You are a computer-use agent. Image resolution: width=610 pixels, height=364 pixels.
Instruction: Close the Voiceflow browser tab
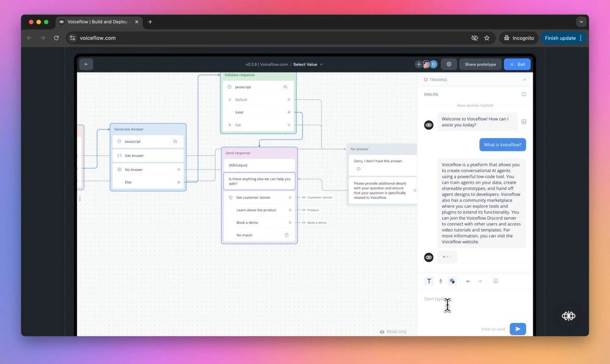pyautogui.click(x=137, y=22)
